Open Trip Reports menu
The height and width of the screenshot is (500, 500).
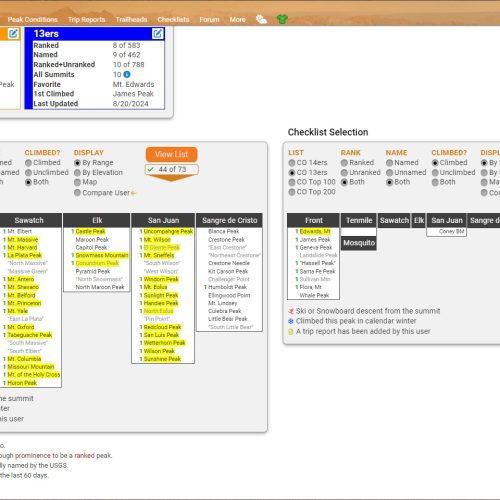[87, 19]
